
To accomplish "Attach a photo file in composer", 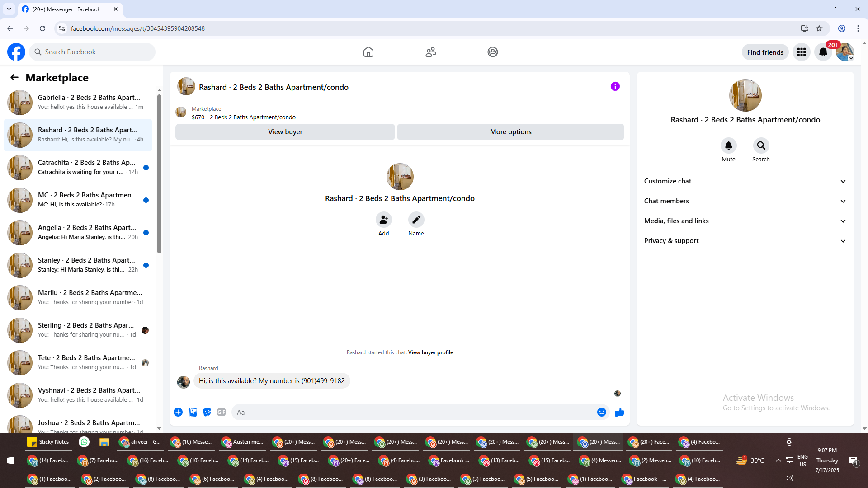I will click(193, 412).
